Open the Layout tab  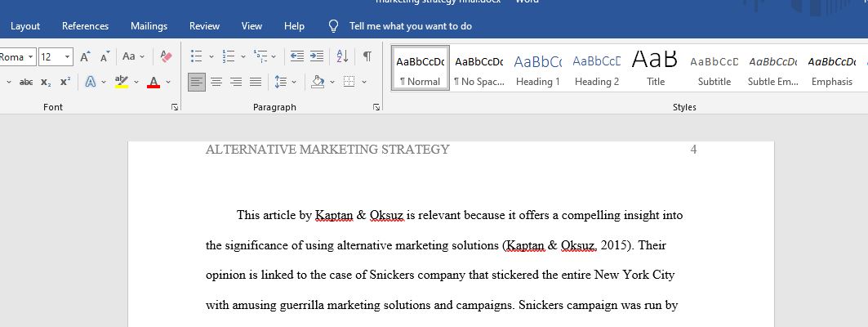pos(25,26)
